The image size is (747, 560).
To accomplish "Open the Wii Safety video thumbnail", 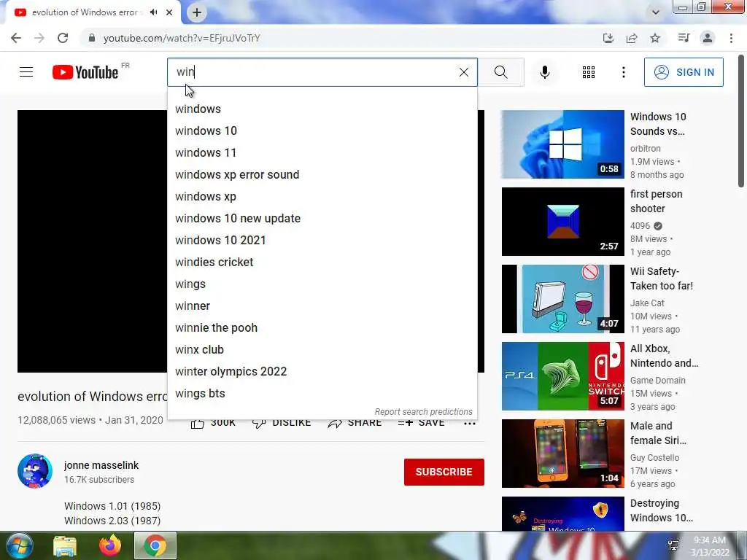I will point(562,299).
